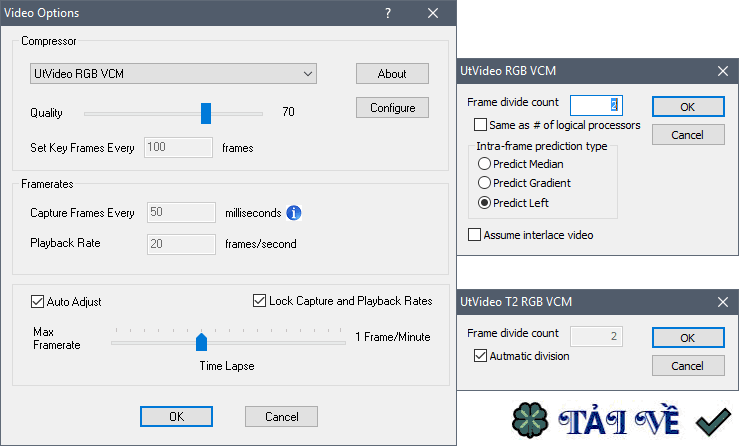The width and height of the screenshot is (739, 446).
Task: Click Cancel in UtVideo T2 RGB VCM dialog
Action: pos(688,366)
